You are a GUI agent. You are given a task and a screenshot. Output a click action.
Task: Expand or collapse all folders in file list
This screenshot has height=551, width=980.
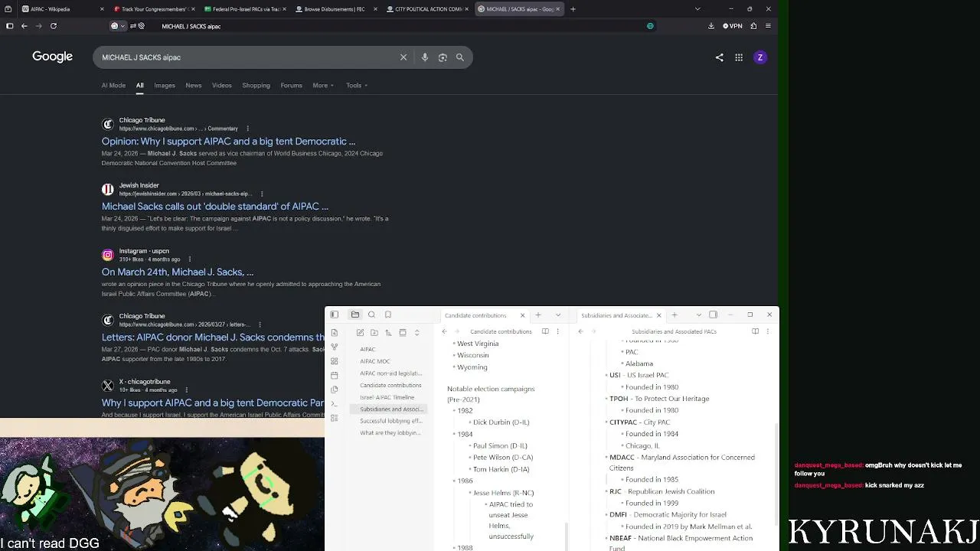click(x=416, y=332)
